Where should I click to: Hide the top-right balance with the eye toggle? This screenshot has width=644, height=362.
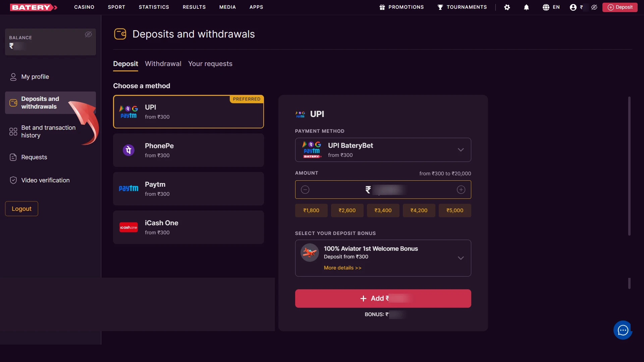(594, 7)
